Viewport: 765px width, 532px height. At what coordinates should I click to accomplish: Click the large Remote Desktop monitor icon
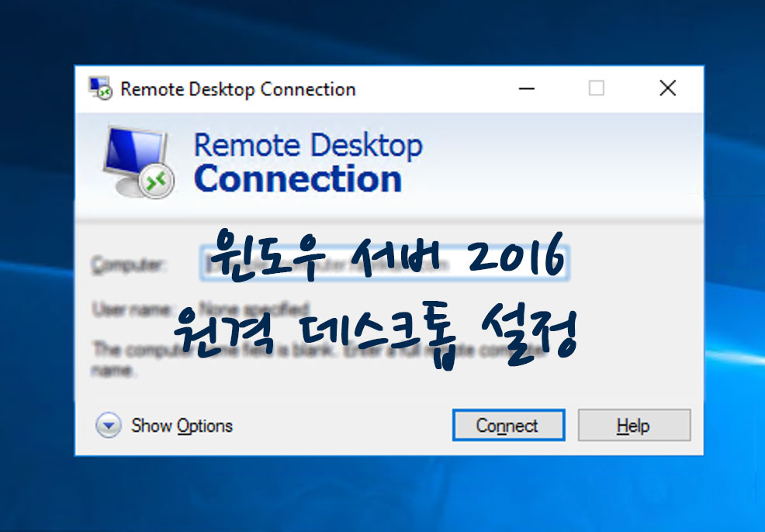click(x=139, y=162)
